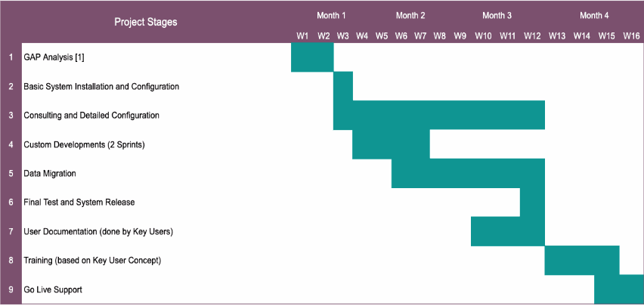
Task: Select Custom Developments (2 Sprints) stage
Action: 84,144
